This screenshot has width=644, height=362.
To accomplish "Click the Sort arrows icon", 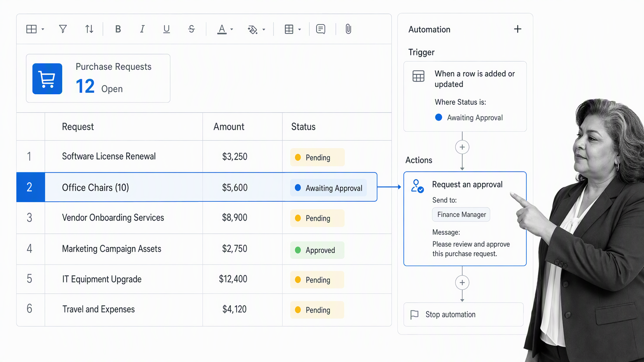I will (89, 29).
